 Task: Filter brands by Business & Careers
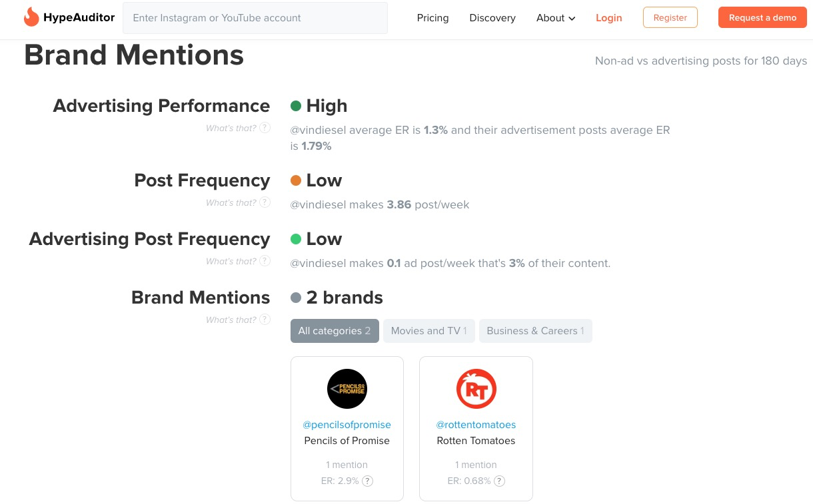pyautogui.click(x=535, y=331)
